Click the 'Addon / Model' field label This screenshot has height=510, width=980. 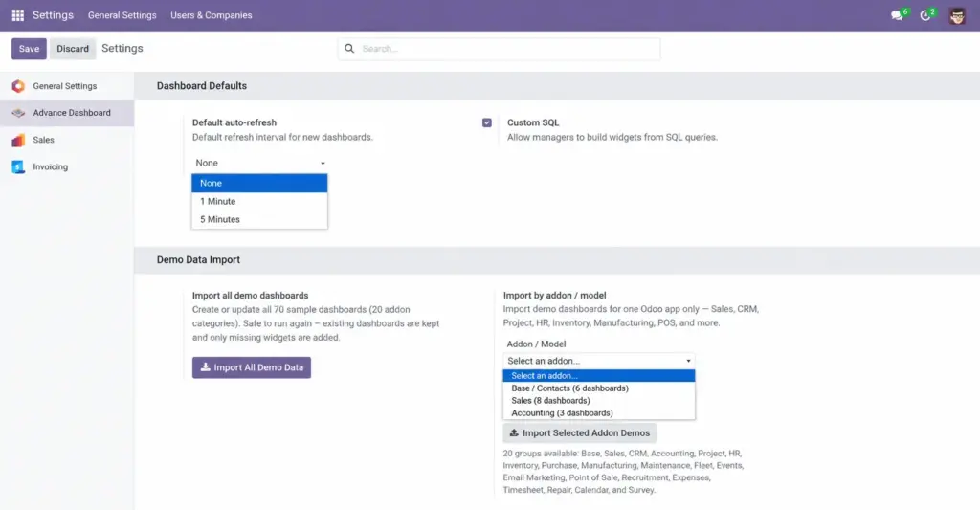pos(536,344)
